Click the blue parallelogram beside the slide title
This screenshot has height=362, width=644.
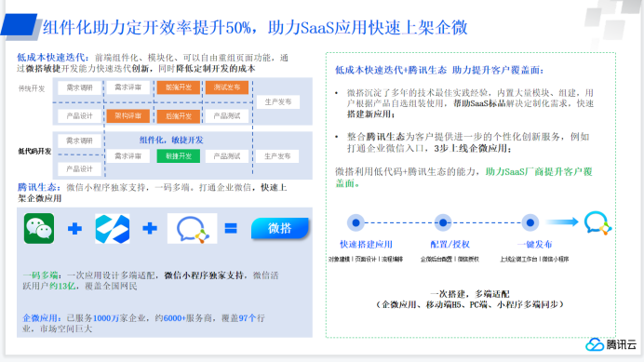(x=20, y=25)
